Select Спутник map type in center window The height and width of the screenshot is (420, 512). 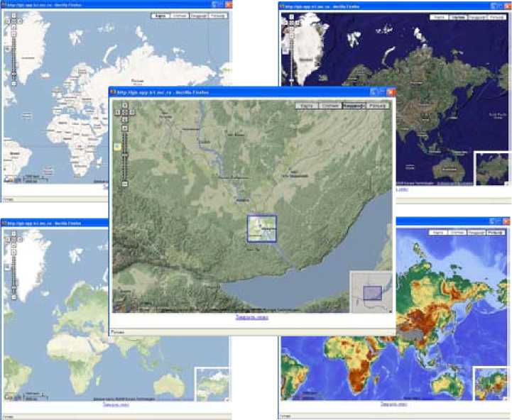tap(330, 106)
